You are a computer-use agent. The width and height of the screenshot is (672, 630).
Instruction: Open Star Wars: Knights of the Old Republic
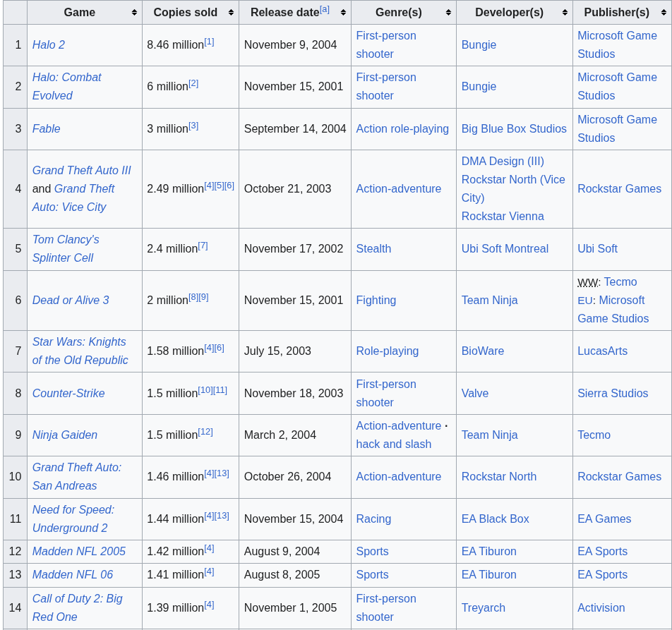(x=80, y=351)
